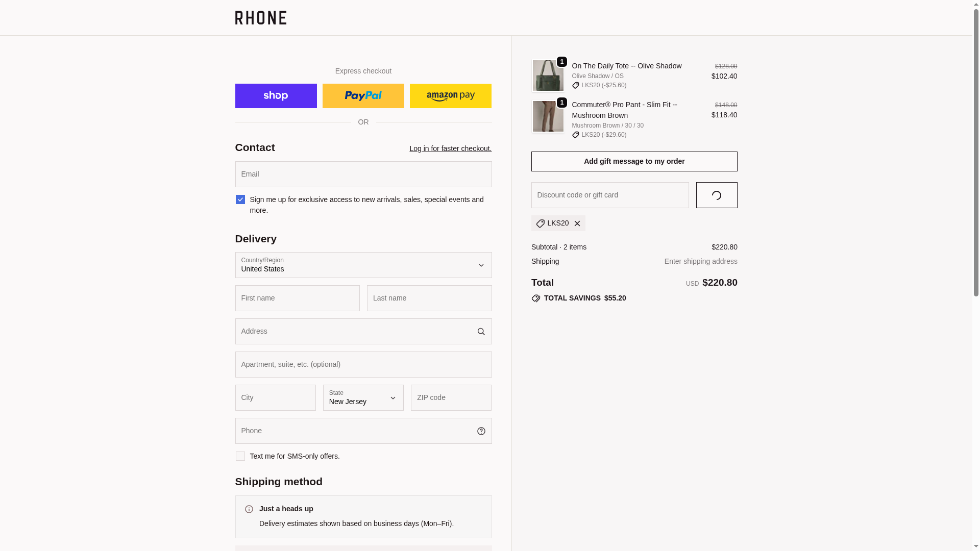Pay with Shop Pay express button
Image resolution: width=980 pixels, height=551 pixels.
(x=276, y=96)
